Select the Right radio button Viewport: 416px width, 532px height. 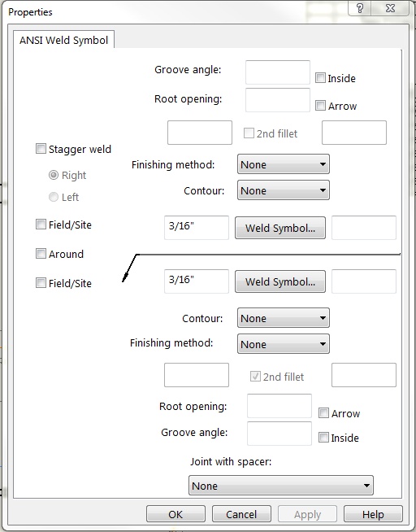coord(54,175)
